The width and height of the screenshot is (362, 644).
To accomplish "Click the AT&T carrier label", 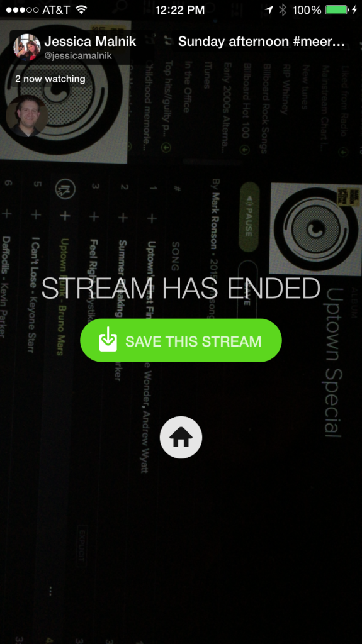I will (x=57, y=10).
